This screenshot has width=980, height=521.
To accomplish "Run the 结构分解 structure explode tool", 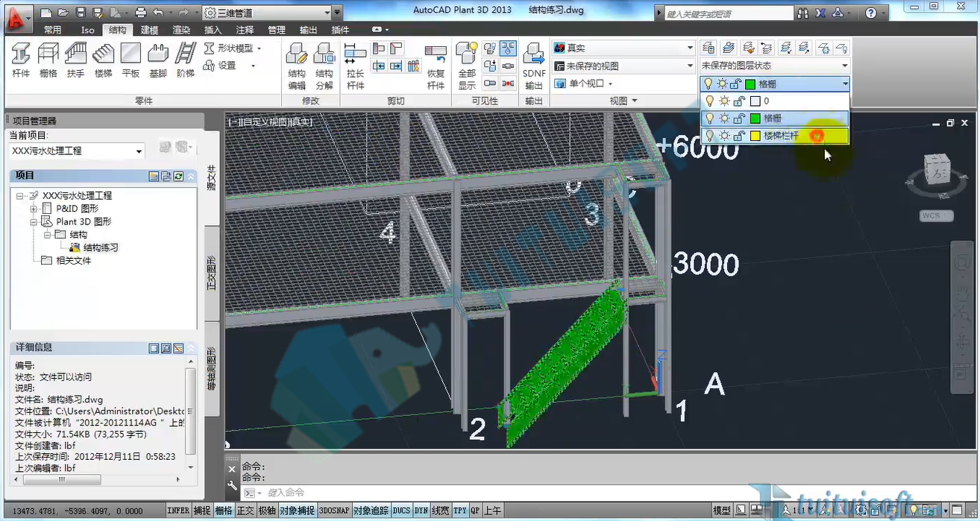I will [324, 66].
